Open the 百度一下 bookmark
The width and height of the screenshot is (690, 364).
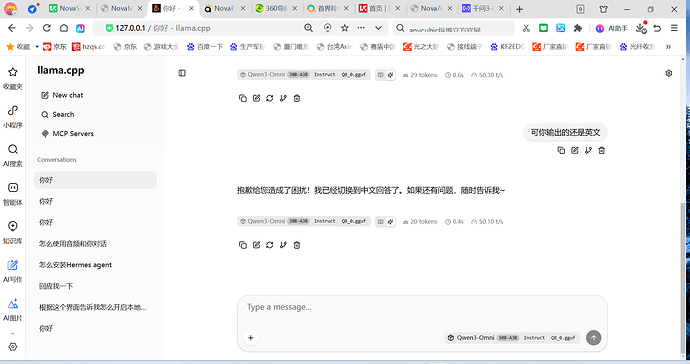click(205, 47)
